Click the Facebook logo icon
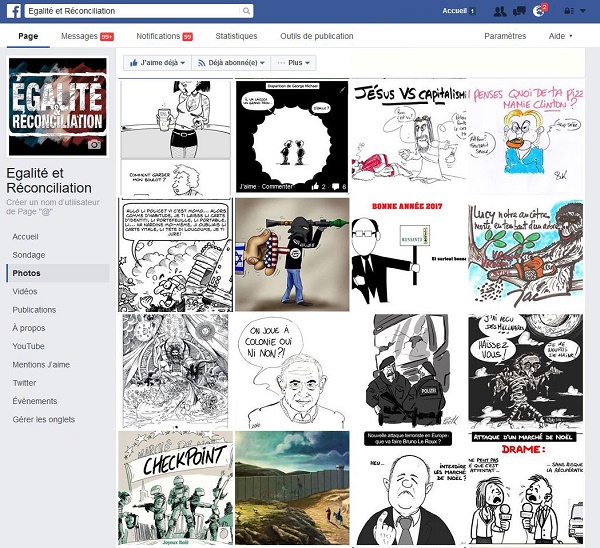Screen dimensions: 600x548 (x=14, y=11)
